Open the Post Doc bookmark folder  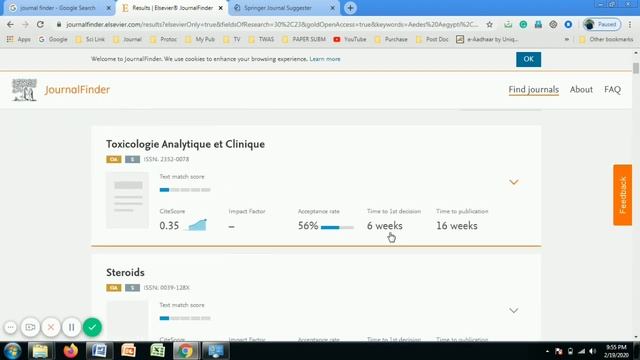[x=432, y=39]
